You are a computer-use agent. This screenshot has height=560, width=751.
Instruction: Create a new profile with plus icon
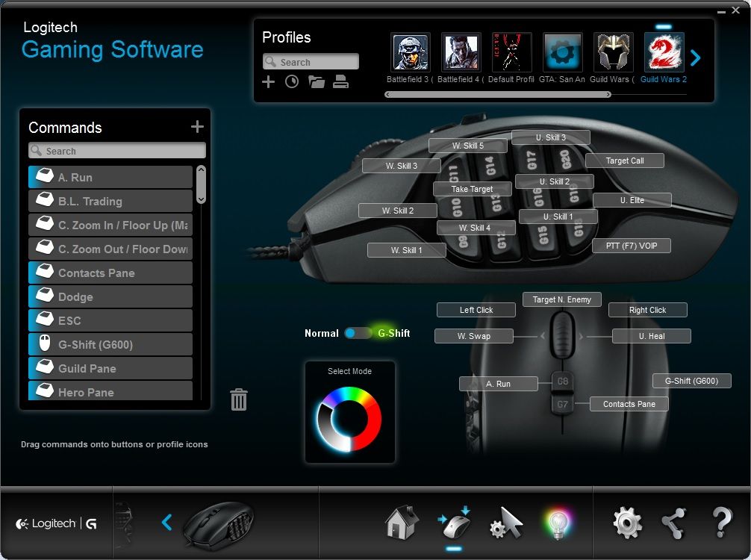point(268,82)
